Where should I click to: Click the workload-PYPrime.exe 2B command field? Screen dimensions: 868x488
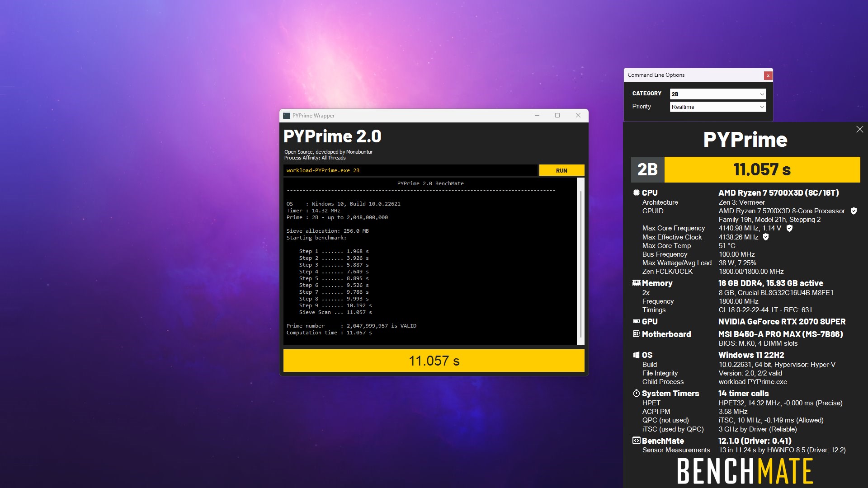[410, 170]
